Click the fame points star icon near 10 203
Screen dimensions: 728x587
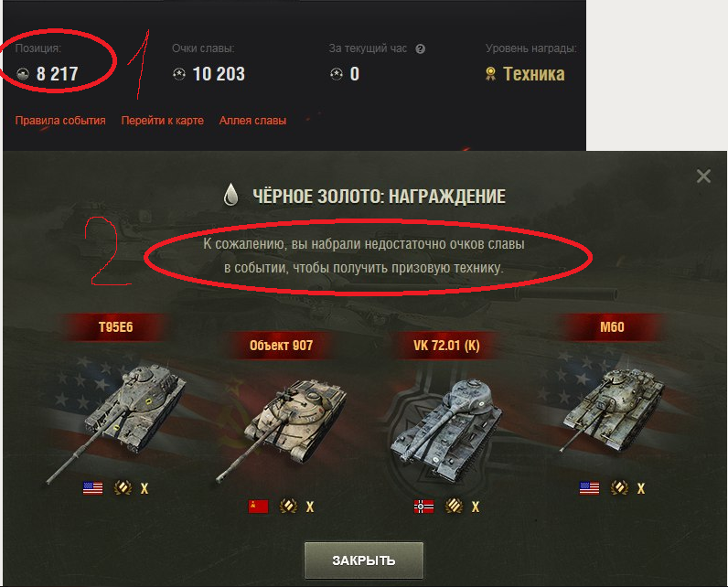(x=178, y=74)
